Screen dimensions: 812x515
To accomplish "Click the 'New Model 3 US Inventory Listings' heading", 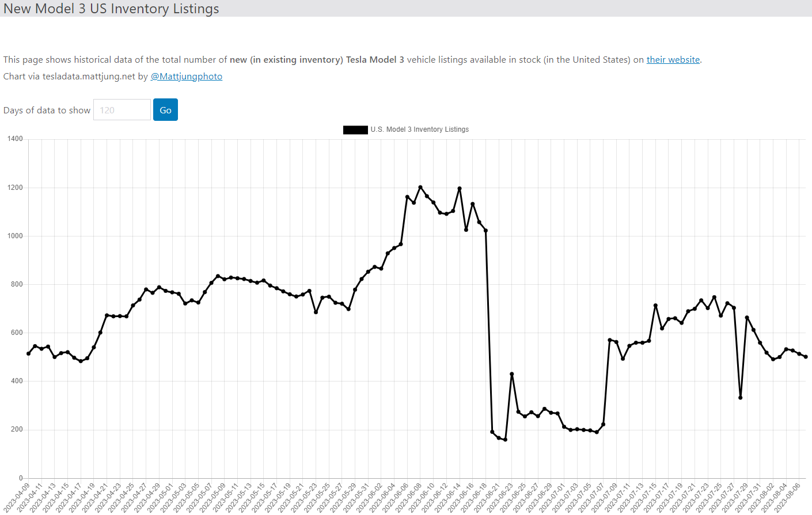I will click(111, 9).
